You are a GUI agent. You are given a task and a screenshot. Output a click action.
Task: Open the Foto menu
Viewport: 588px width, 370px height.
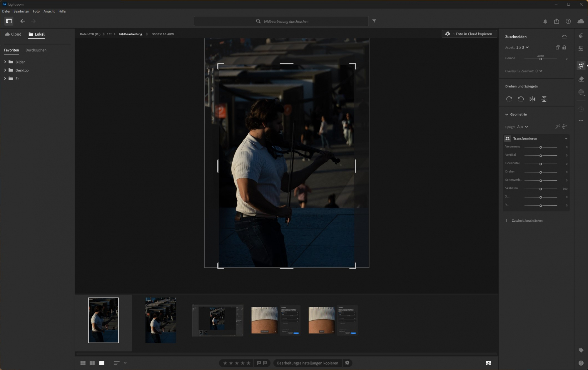pyautogui.click(x=36, y=11)
